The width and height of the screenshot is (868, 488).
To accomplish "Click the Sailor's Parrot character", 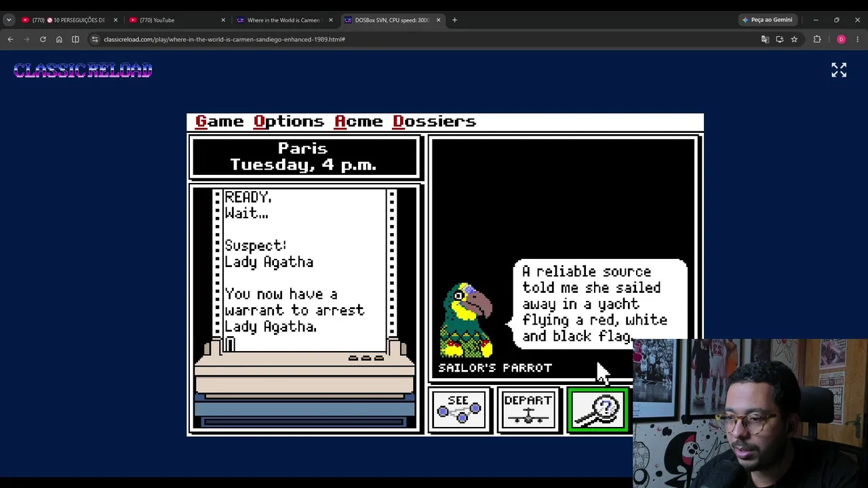I will [467, 320].
